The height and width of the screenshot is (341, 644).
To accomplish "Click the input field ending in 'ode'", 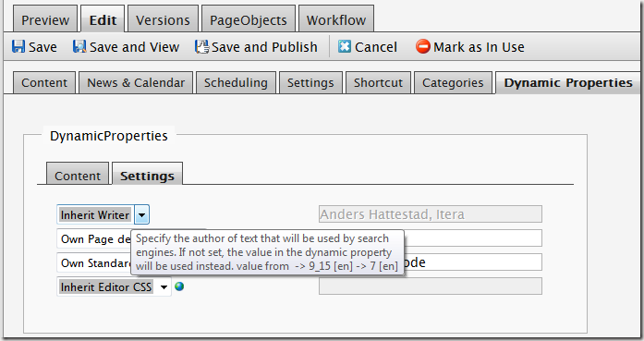I will 473,262.
